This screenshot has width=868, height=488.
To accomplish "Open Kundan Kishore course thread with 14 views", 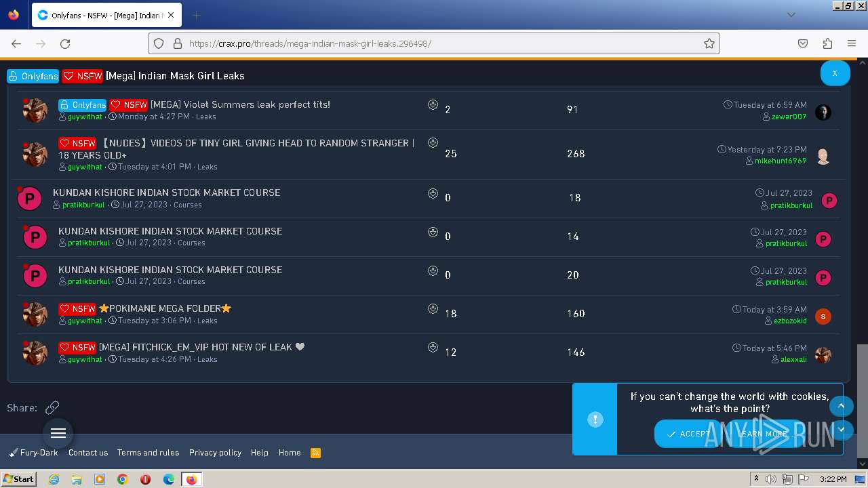I will [x=170, y=231].
